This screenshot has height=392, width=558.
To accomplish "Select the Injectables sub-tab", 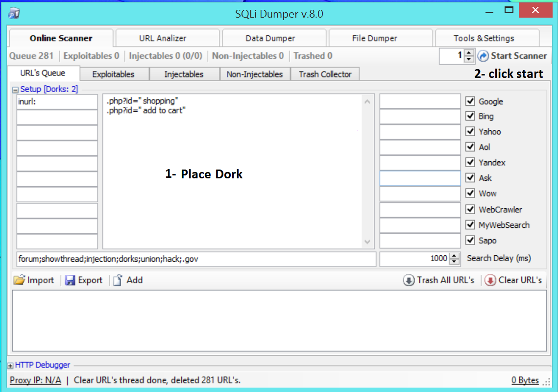I will point(184,74).
